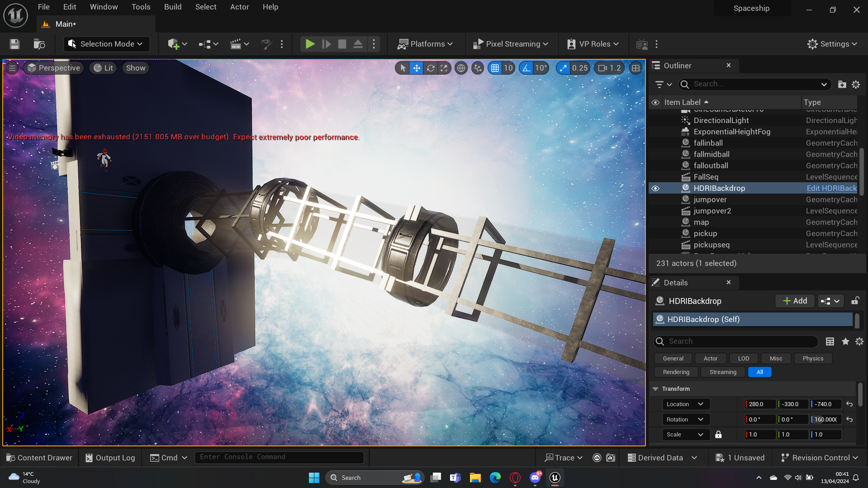Save the current level
Viewport: 868px width, 488px height.
pyautogui.click(x=14, y=44)
